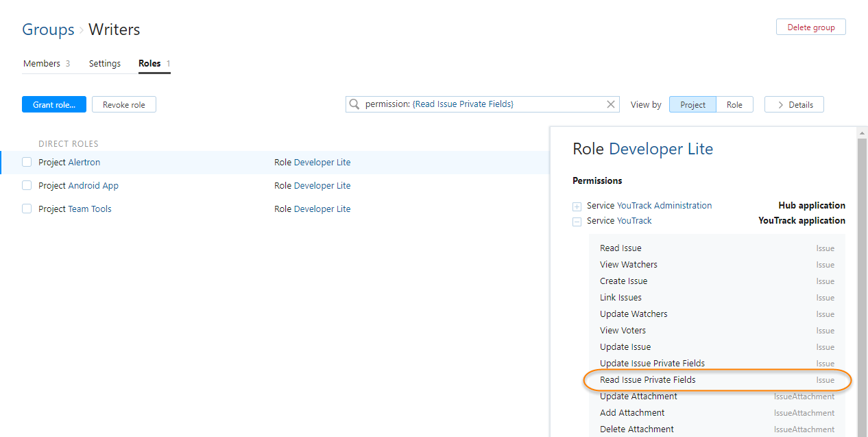Tick the Project Alertron checkbox

[x=27, y=163]
